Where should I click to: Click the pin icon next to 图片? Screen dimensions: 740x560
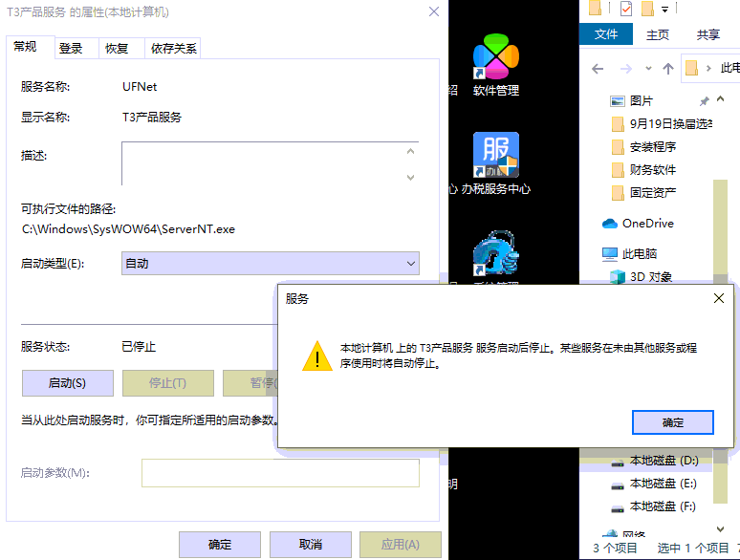(x=704, y=101)
